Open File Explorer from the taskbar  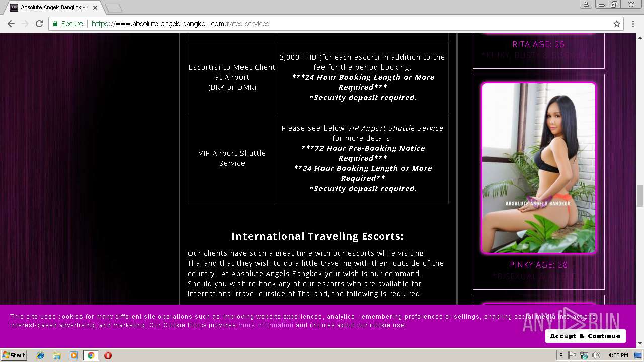tap(57, 355)
